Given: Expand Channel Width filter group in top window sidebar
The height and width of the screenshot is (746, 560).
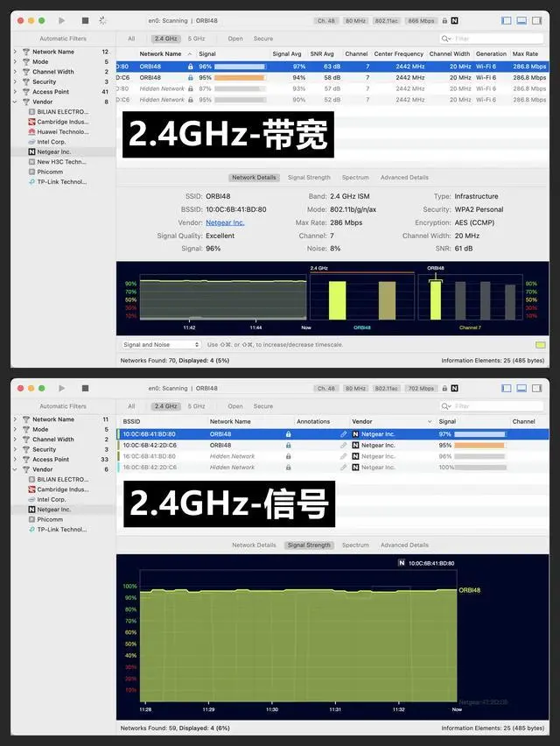Looking at the screenshot, I should click(x=15, y=72).
